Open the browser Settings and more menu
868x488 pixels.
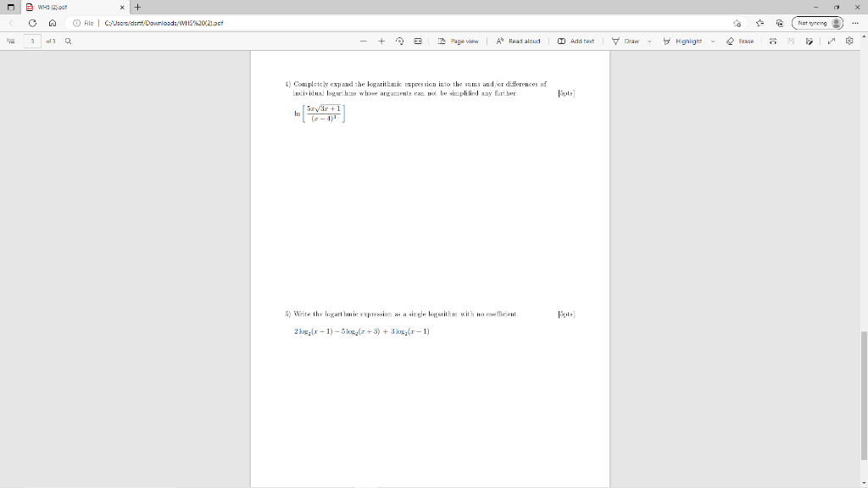coord(855,23)
